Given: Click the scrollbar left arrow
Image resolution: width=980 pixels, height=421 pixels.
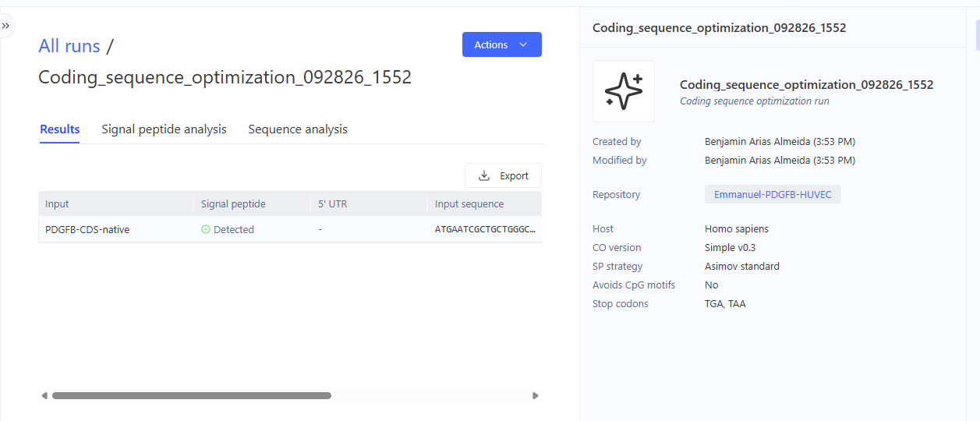Looking at the screenshot, I should [44, 396].
